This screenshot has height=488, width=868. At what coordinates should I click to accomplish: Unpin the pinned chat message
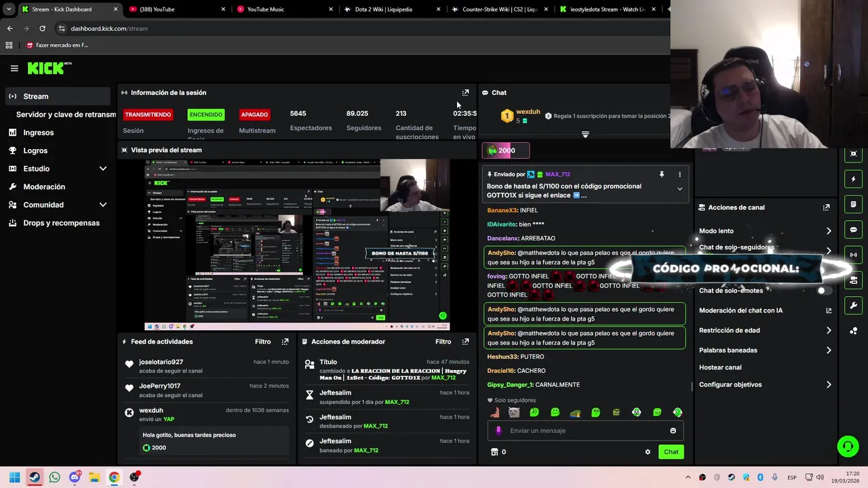point(661,174)
